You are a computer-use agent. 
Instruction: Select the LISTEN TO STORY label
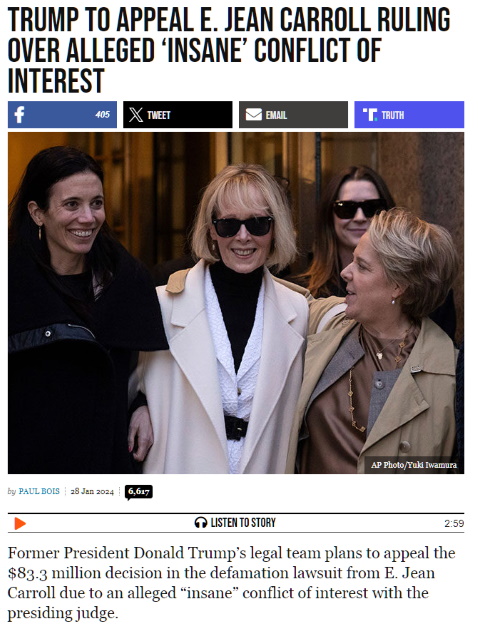[x=243, y=523]
